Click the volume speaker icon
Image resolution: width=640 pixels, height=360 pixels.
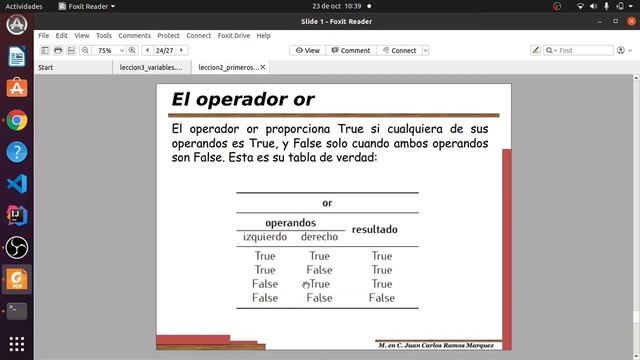[x=593, y=6]
